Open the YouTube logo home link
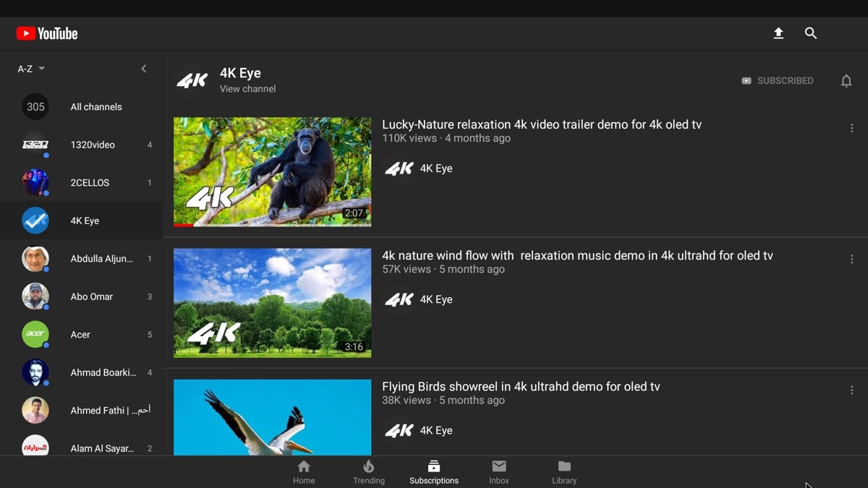The image size is (868, 488). (x=47, y=33)
